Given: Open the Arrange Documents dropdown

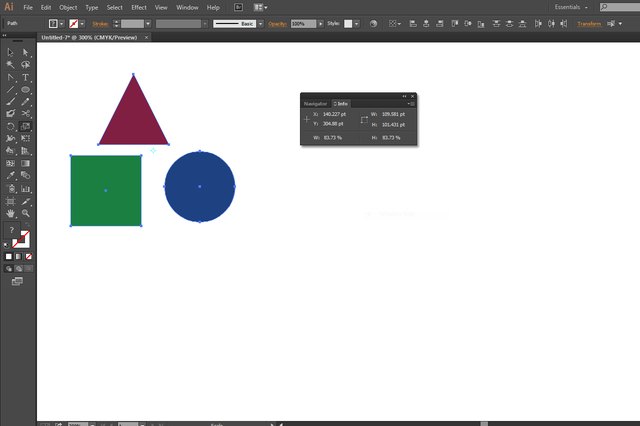Looking at the screenshot, I should [260, 7].
